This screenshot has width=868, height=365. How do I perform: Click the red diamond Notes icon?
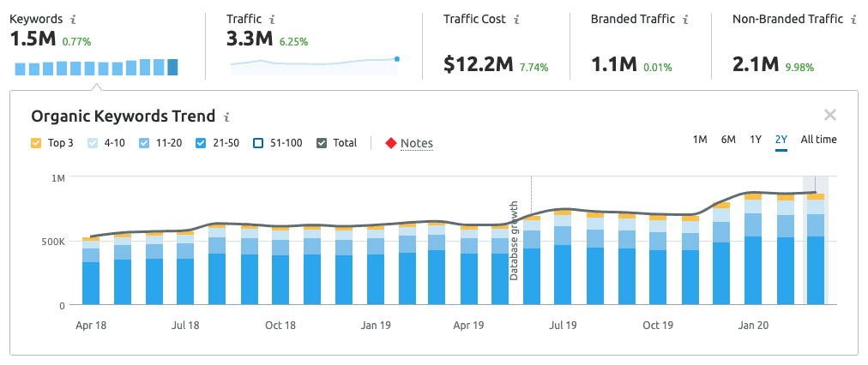[391, 143]
